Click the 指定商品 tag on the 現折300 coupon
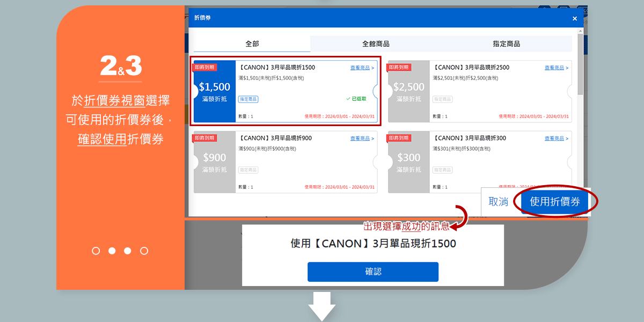 coord(443,170)
